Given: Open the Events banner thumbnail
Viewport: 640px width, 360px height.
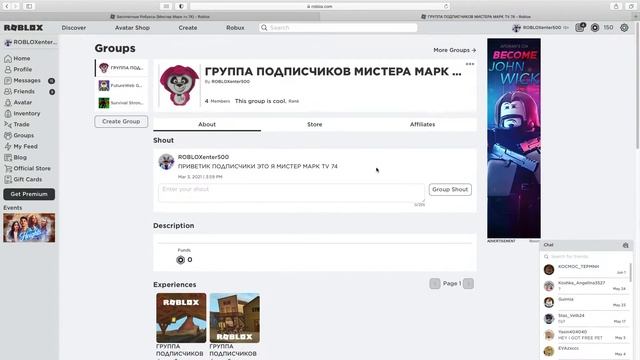Looking at the screenshot, I should click(29, 228).
